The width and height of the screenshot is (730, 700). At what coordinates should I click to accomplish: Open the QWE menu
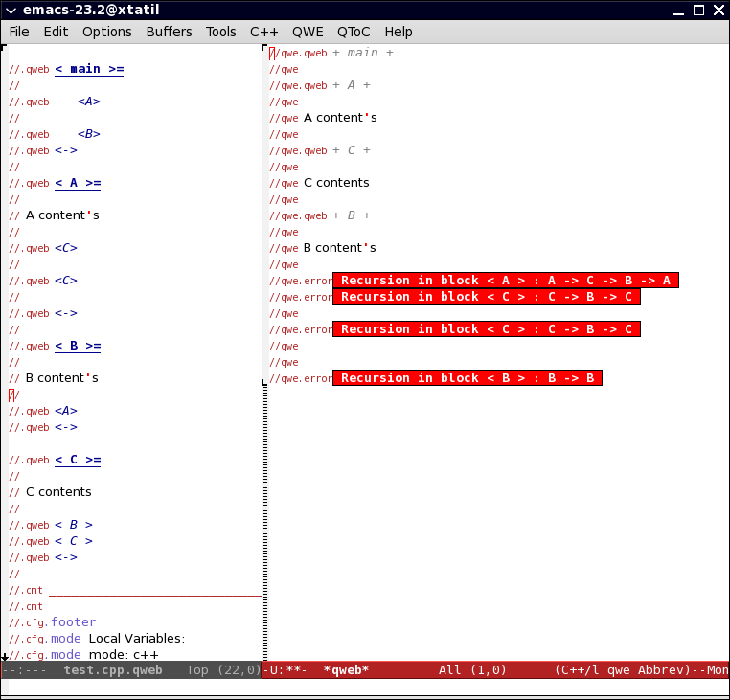308,32
